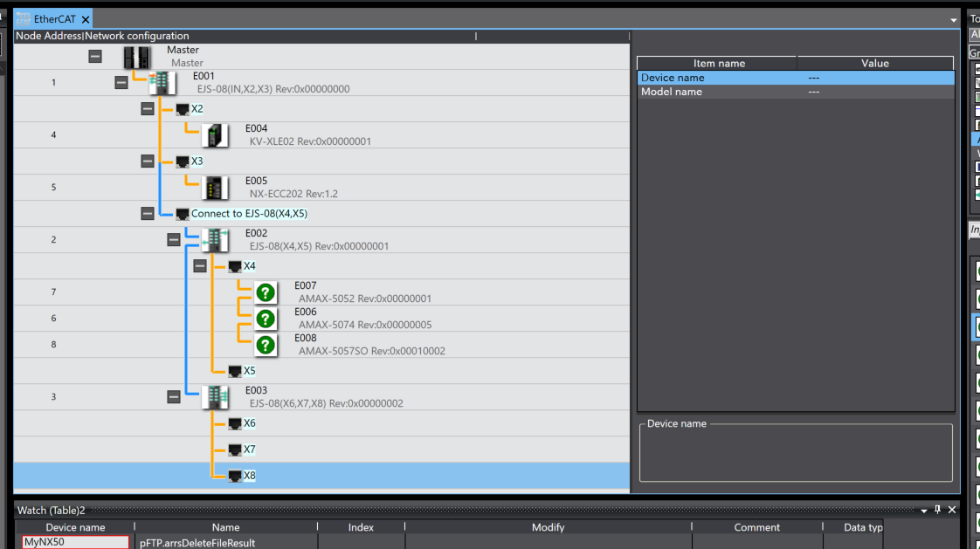Select the E003 EJS-08 junction icon
The width and height of the screenshot is (980, 549).
[215, 397]
